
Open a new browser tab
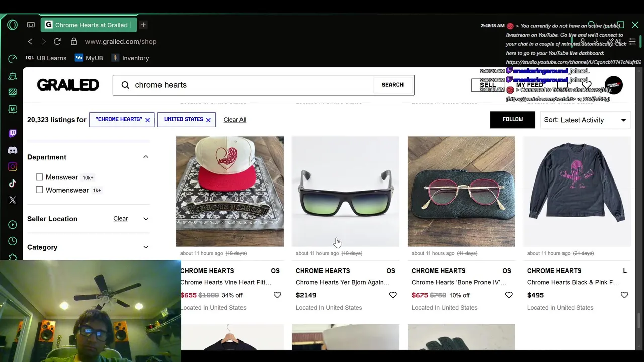click(143, 25)
